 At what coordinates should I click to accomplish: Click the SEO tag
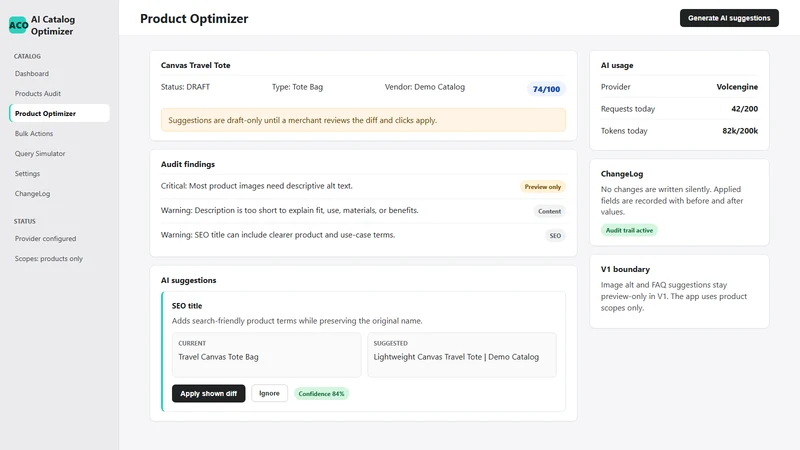pyautogui.click(x=555, y=236)
